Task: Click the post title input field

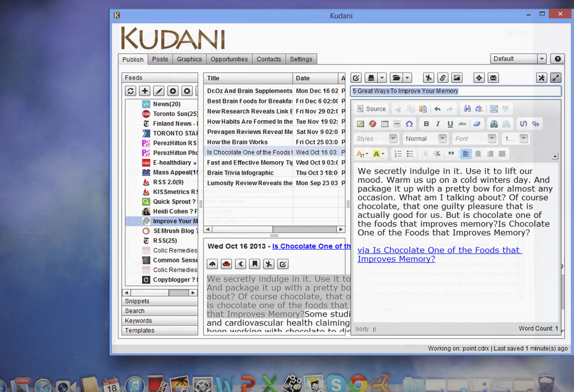Action: 456,91
